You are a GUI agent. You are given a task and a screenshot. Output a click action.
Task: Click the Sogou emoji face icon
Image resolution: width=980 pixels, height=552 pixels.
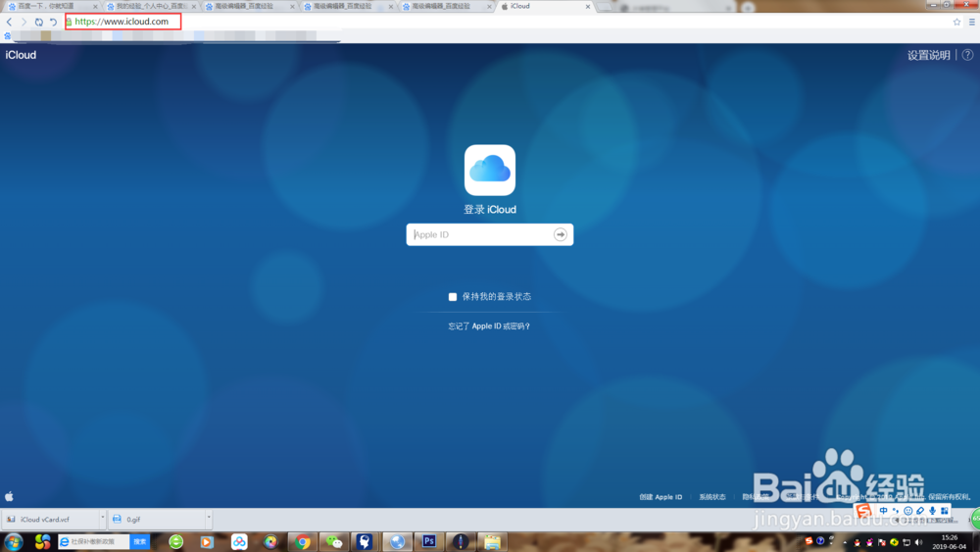908,511
